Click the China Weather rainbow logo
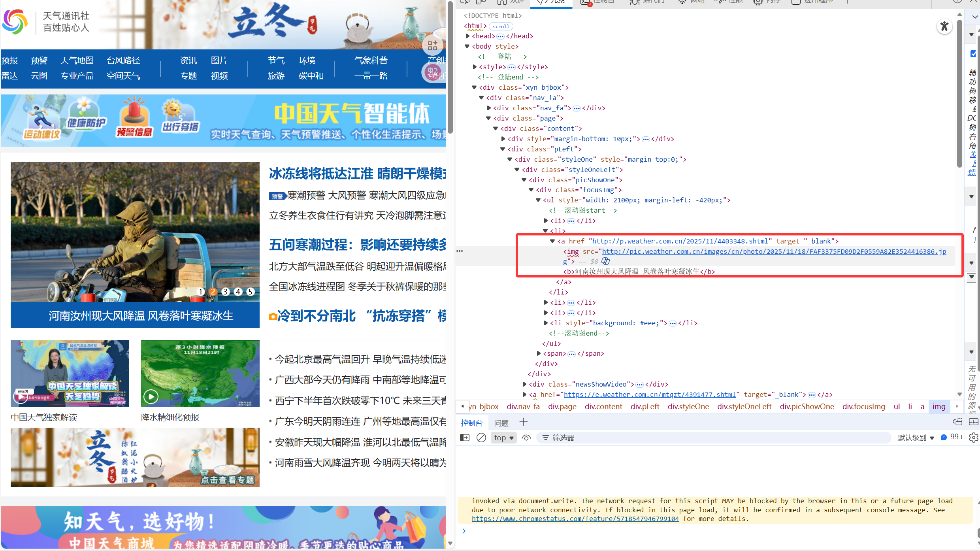Viewport: 980px width, 551px height. (14, 21)
